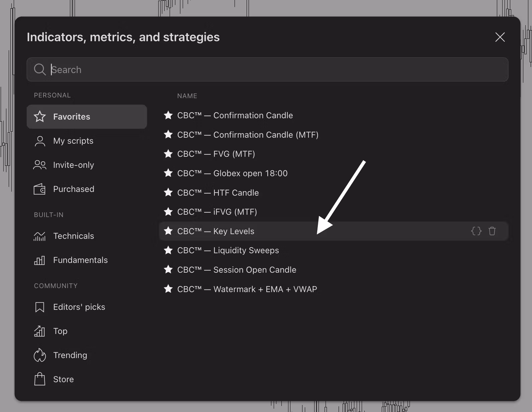Toggle star on CBC HTF Candle
Image resolution: width=532 pixels, height=412 pixels.
point(168,193)
